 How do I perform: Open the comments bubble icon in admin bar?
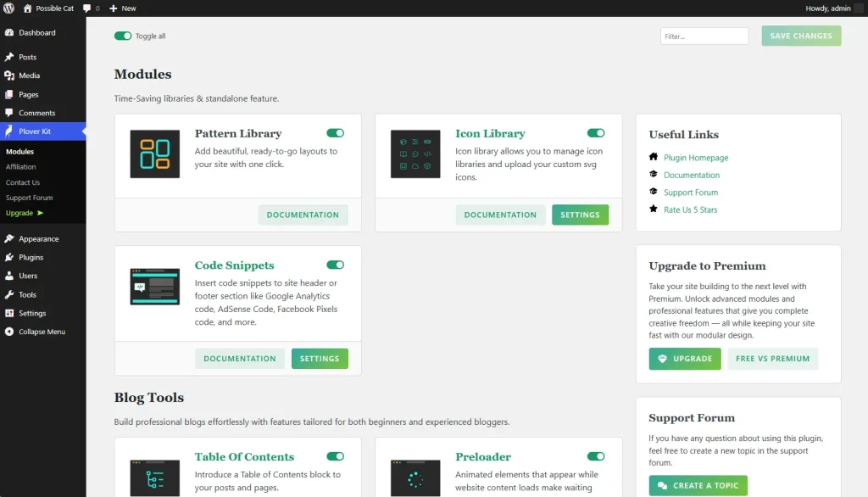pos(87,8)
